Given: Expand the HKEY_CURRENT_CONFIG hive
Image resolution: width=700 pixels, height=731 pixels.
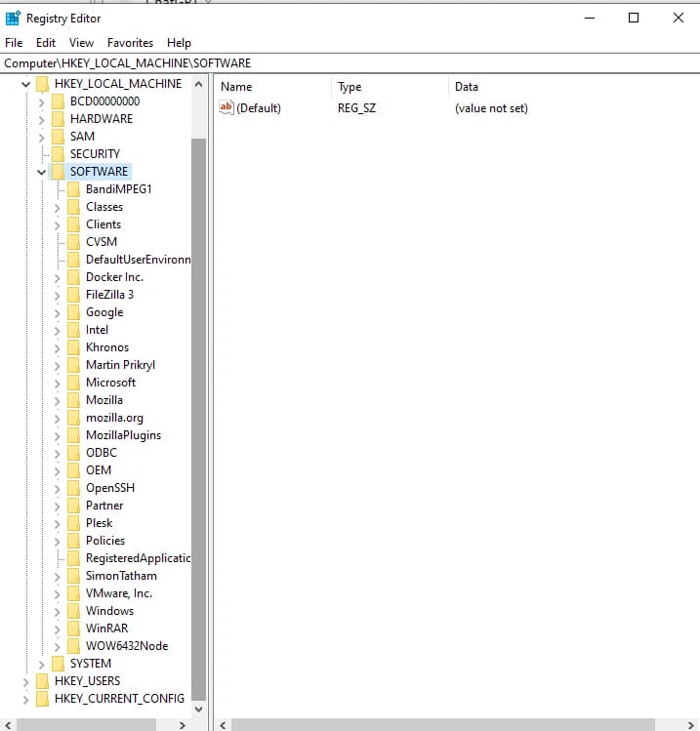Looking at the screenshot, I should (25, 700).
